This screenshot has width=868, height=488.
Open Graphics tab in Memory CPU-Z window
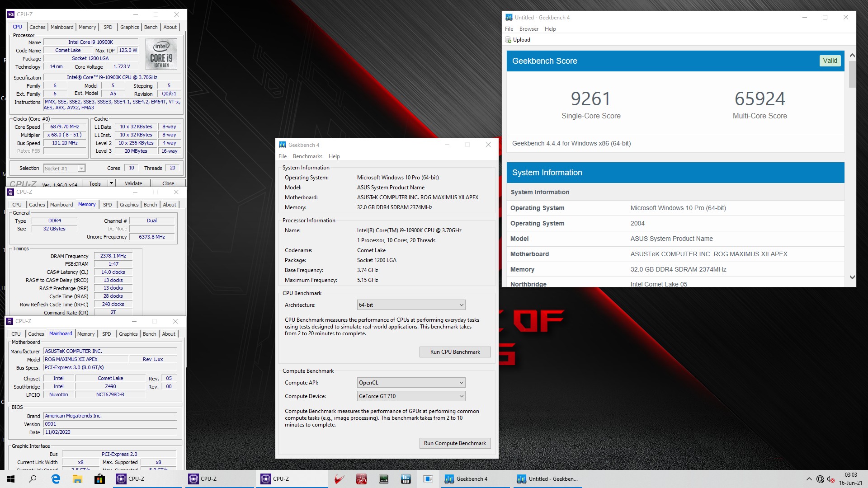pyautogui.click(x=129, y=205)
